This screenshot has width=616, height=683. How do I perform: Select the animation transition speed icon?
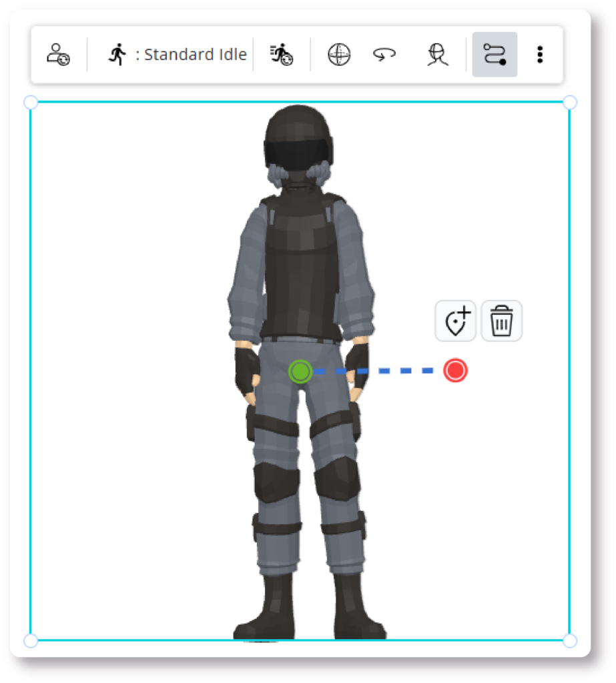pos(283,54)
